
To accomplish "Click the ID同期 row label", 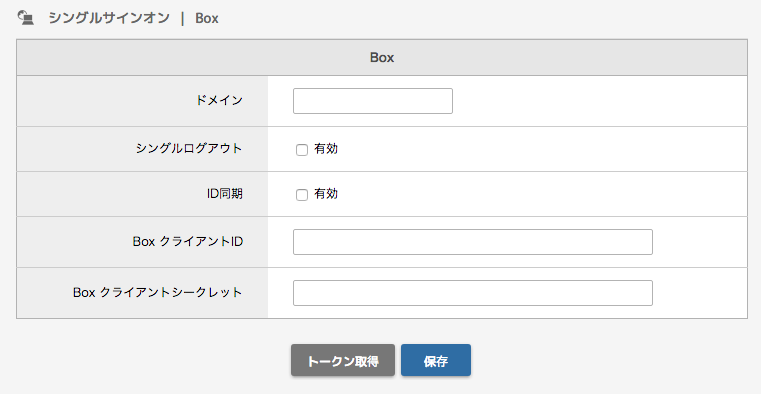I will (225, 194).
